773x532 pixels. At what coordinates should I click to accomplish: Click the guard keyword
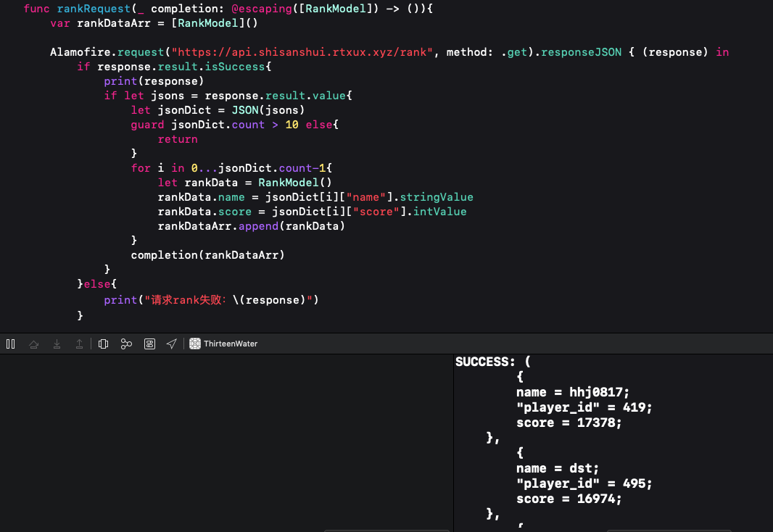(147, 125)
